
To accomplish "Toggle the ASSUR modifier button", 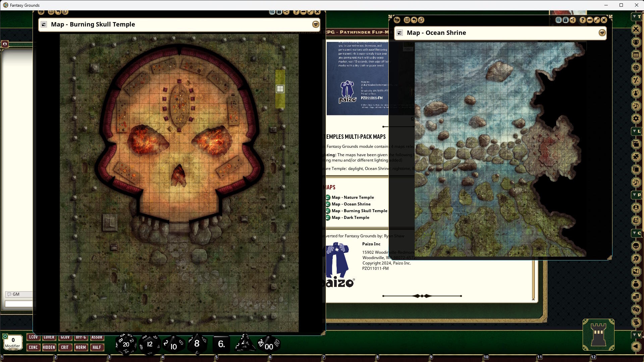I will pyautogui.click(x=97, y=337).
